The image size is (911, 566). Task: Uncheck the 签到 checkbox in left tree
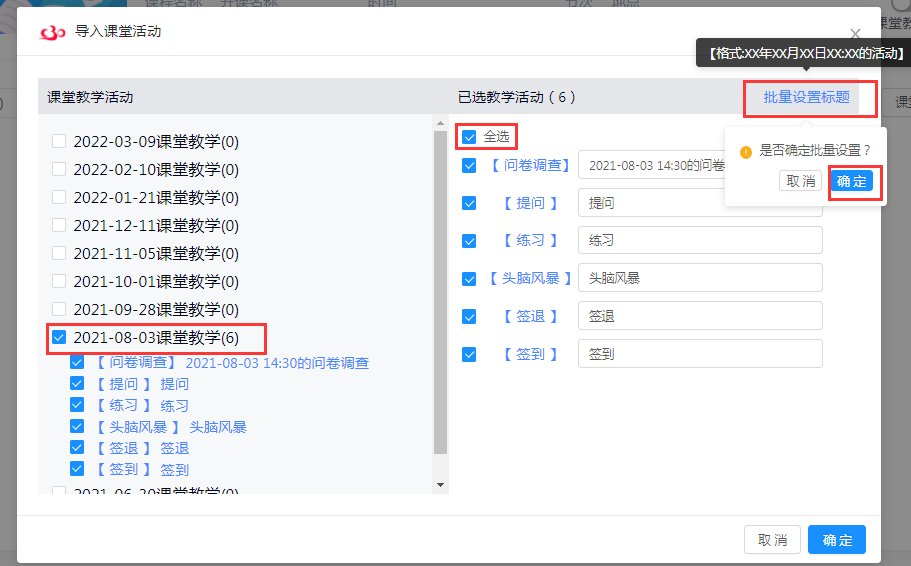click(77, 469)
